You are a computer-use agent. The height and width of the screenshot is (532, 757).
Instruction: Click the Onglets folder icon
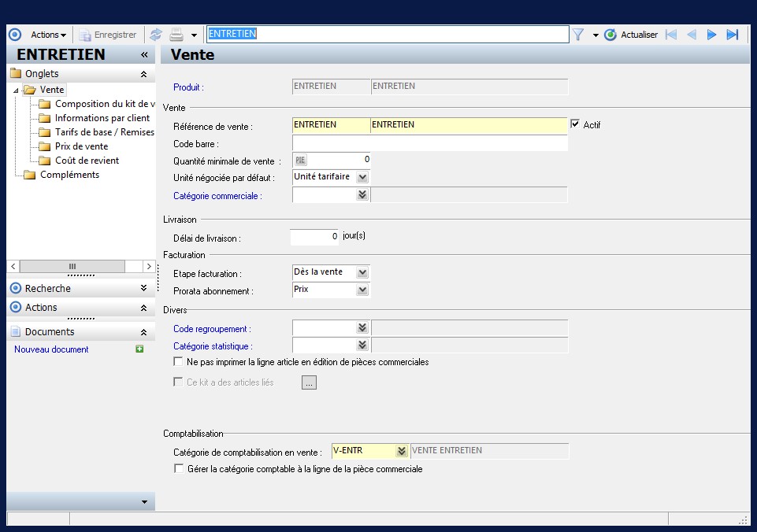point(16,73)
